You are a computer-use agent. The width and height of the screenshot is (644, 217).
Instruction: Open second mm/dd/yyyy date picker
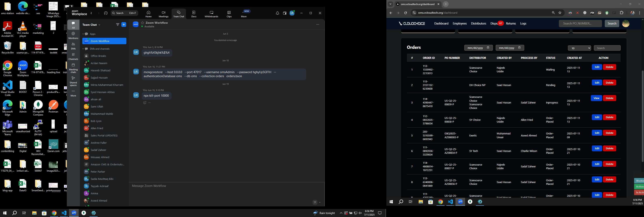tap(519, 48)
